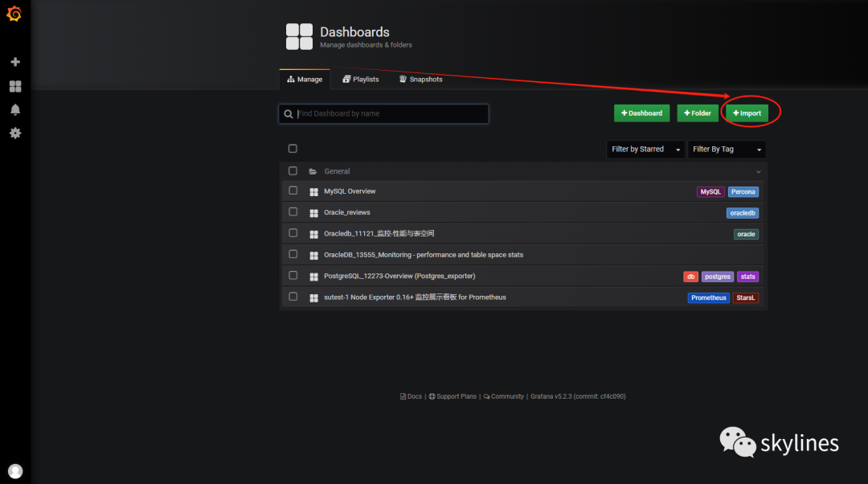Click the Oracledb_11121 dashboard icon
This screenshot has height=484, width=868.
[x=314, y=234]
